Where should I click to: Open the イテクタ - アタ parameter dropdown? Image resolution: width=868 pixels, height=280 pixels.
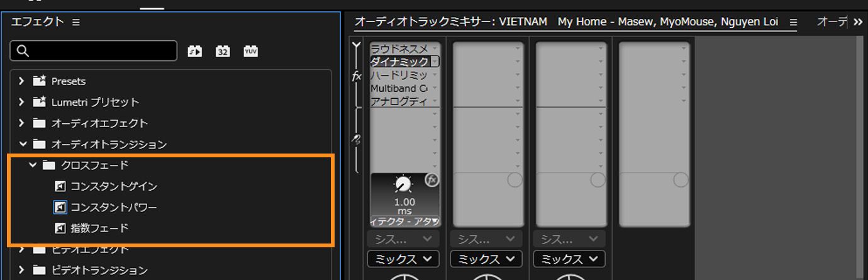pyautogui.click(x=405, y=221)
